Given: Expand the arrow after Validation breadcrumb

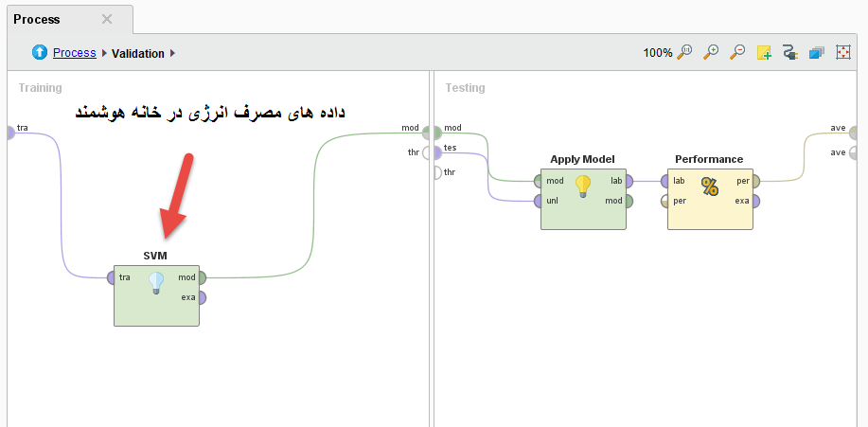Looking at the screenshot, I should pyautogui.click(x=172, y=53).
